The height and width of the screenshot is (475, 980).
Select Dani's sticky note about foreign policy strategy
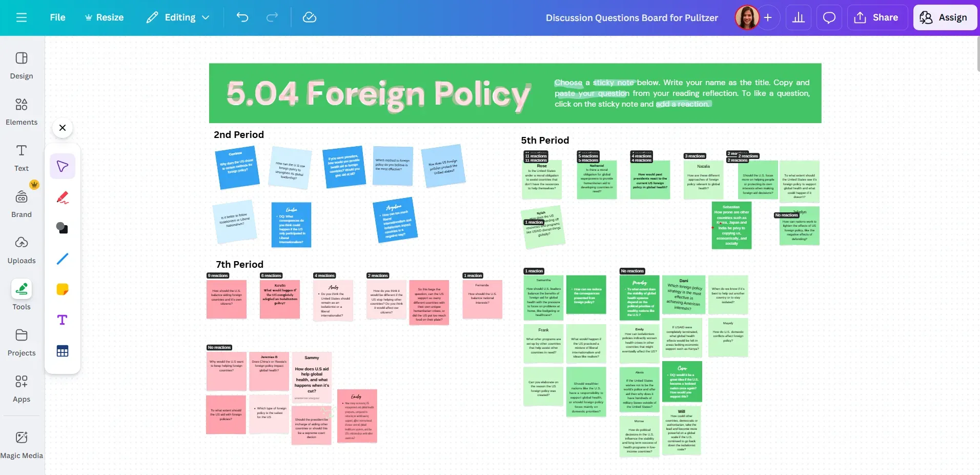[x=684, y=294]
